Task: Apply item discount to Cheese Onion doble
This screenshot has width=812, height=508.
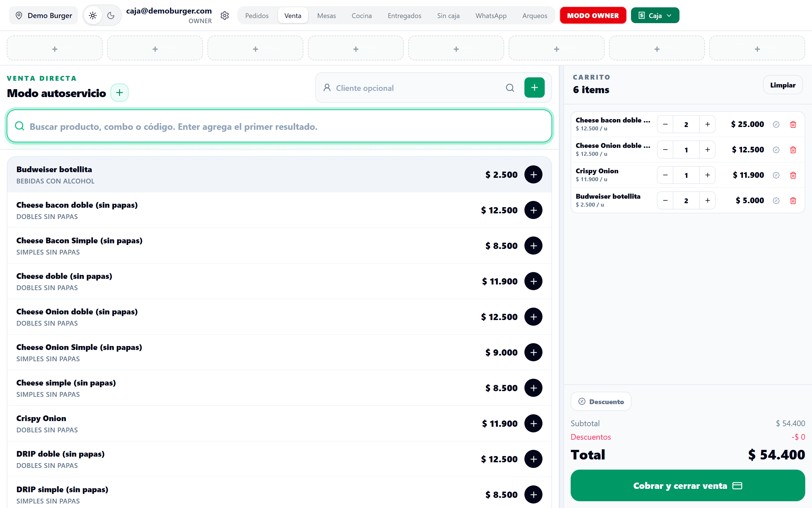Action: point(776,150)
